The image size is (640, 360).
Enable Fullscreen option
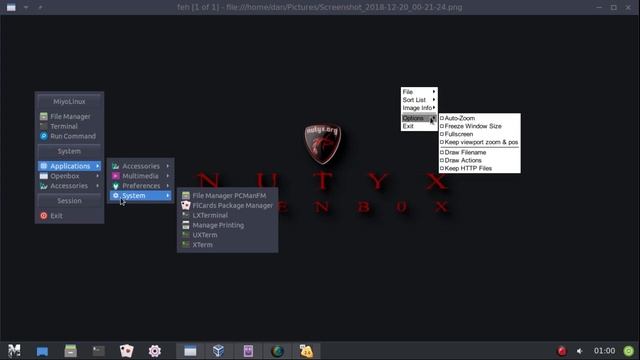(x=480, y=134)
